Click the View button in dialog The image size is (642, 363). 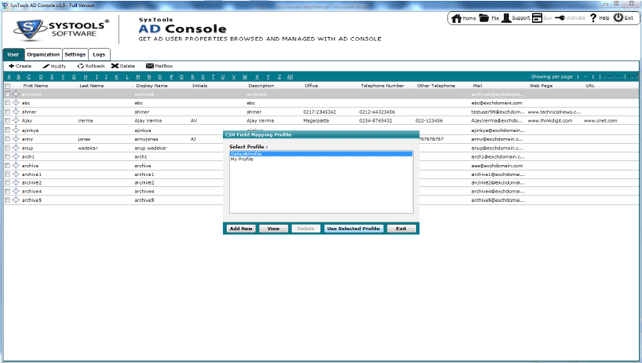point(274,228)
